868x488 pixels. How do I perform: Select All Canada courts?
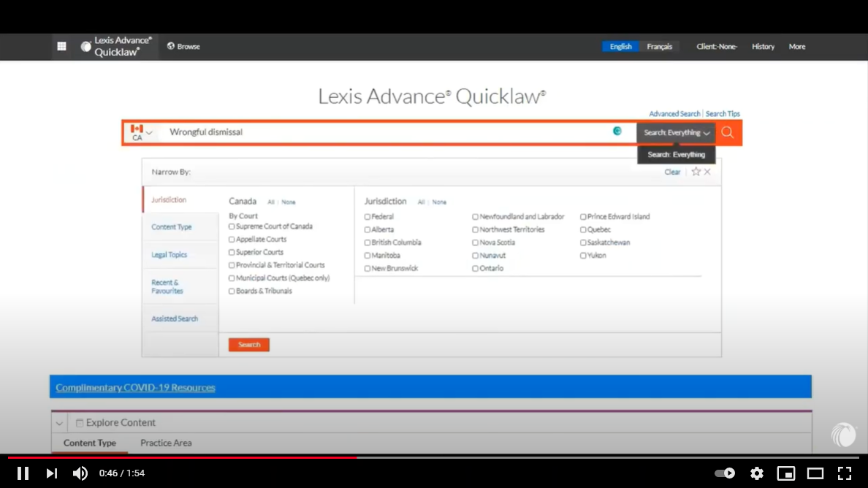pyautogui.click(x=270, y=202)
